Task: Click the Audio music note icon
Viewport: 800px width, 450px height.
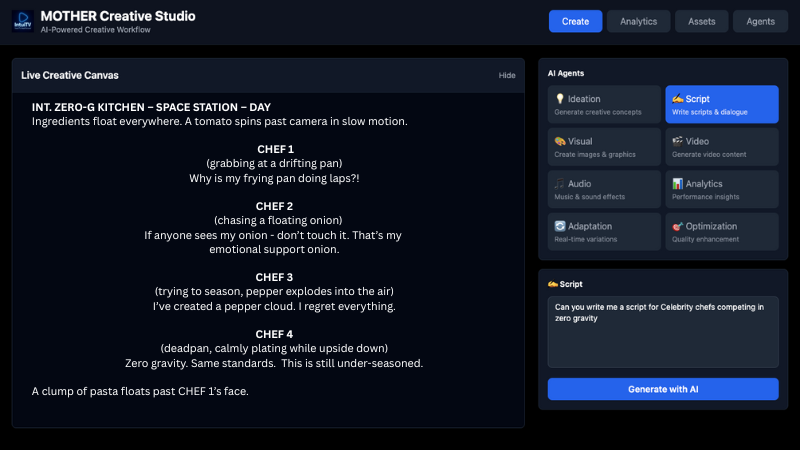Action: coord(560,184)
